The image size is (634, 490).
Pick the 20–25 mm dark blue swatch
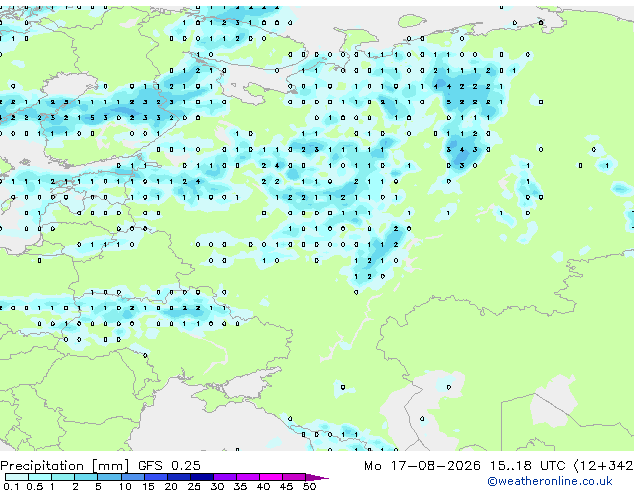[x=178, y=477]
